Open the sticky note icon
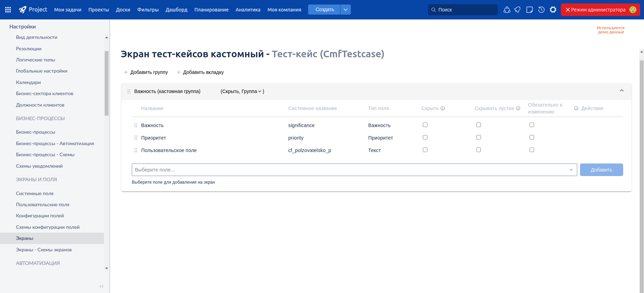Image resolution: width=644 pixels, height=293 pixels. pyautogui.click(x=530, y=10)
